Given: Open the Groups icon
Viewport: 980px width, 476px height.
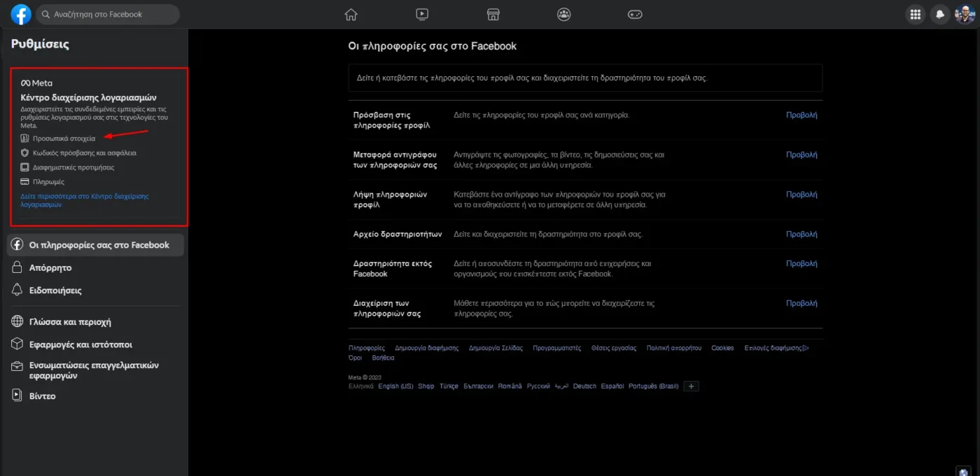Looking at the screenshot, I should [x=563, y=14].
